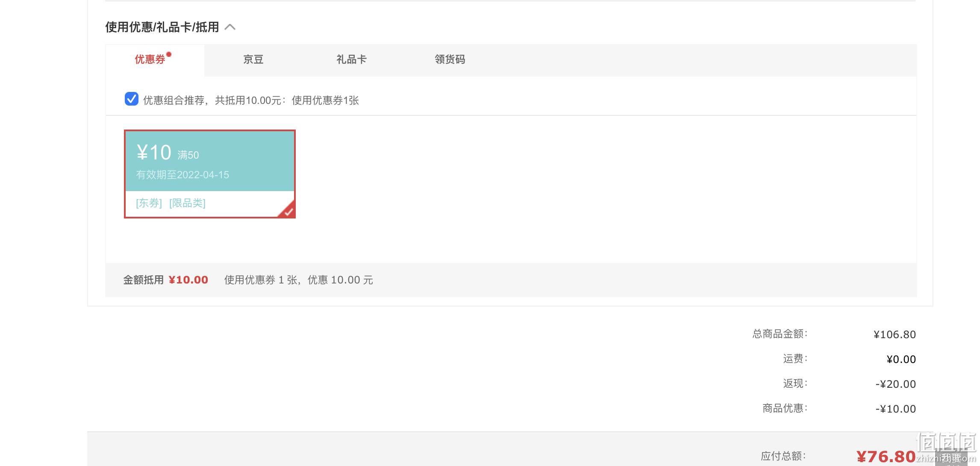Click the text 使用优惠券 1 张,优惠 10.00 元
The width and height of the screenshot is (980, 466).
coord(299,280)
